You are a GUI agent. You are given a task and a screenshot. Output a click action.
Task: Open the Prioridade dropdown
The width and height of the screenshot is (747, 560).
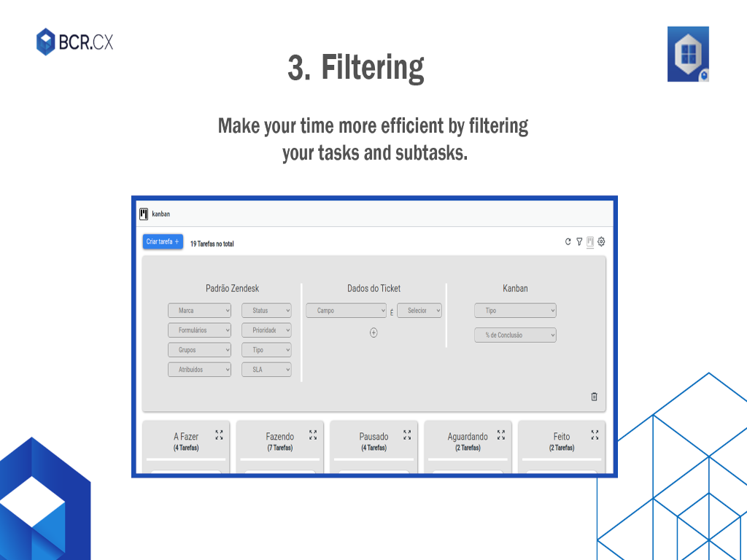pos(266,330)
